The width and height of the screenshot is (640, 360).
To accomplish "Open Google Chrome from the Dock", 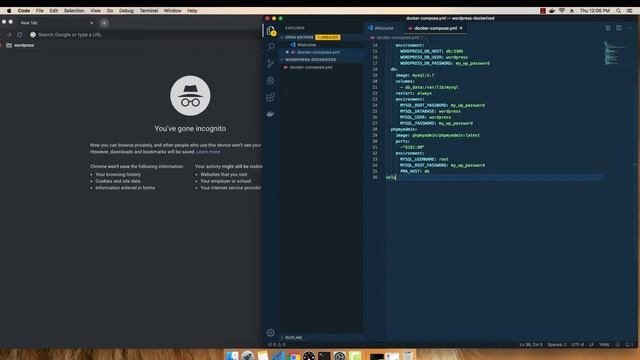I will [x=293, y=356].
